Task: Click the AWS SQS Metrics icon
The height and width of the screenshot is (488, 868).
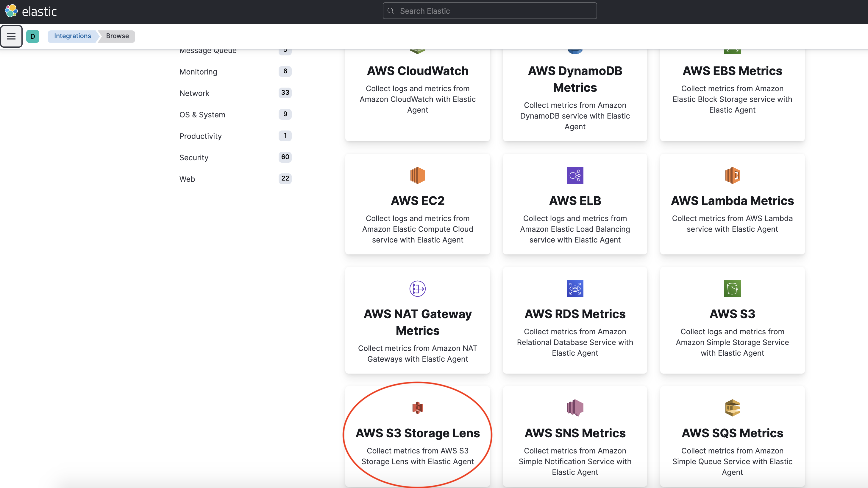Action: coord(732,408)
